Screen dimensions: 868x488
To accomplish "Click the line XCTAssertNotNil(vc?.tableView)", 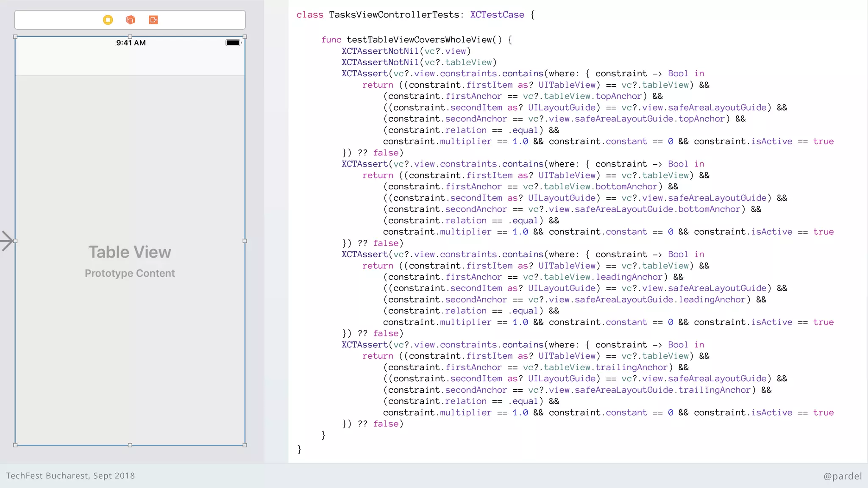I will pos(419,63).
